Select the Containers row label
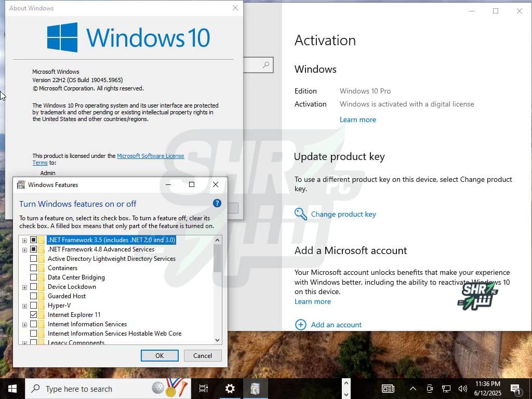 pyautogui.click(x=62, y=268)
